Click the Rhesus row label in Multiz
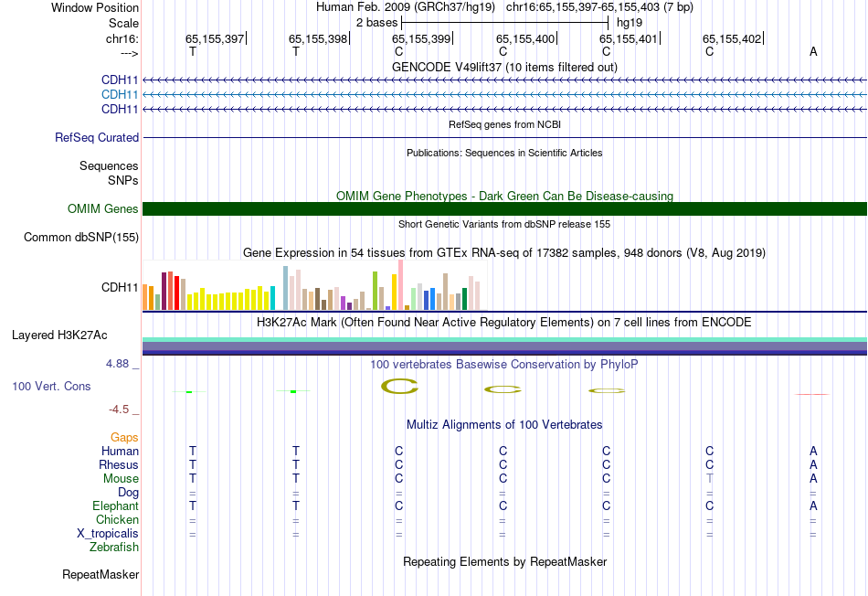 (x=119, y=465)
